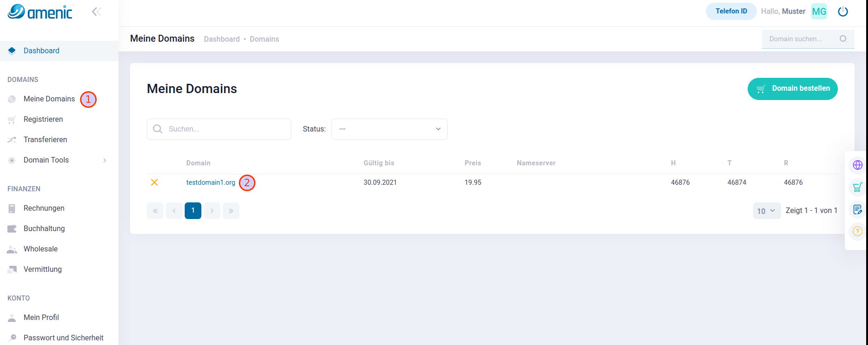Select Transferieren from the sidebar

pos(45,140)
